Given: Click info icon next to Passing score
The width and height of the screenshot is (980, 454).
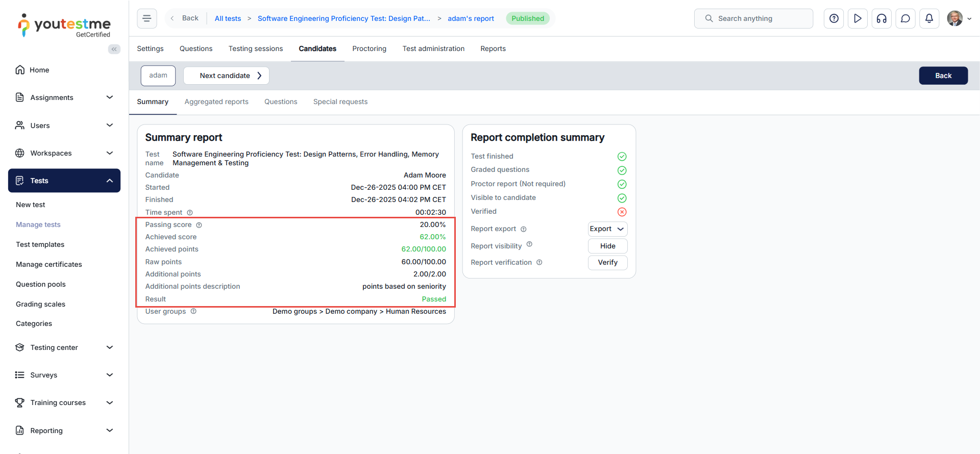Looking at the screenshot, I should click(x=199, y=225).
